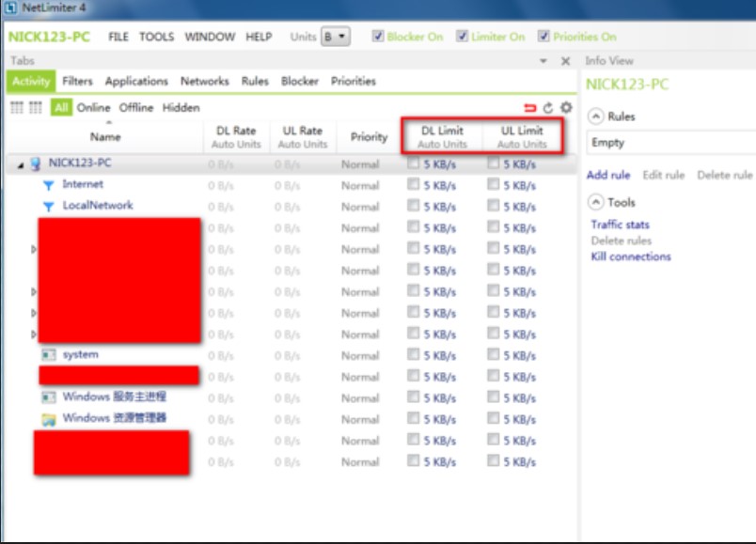
Task: Enable DL Limit checkbox for Internet row
Action: 414,185
